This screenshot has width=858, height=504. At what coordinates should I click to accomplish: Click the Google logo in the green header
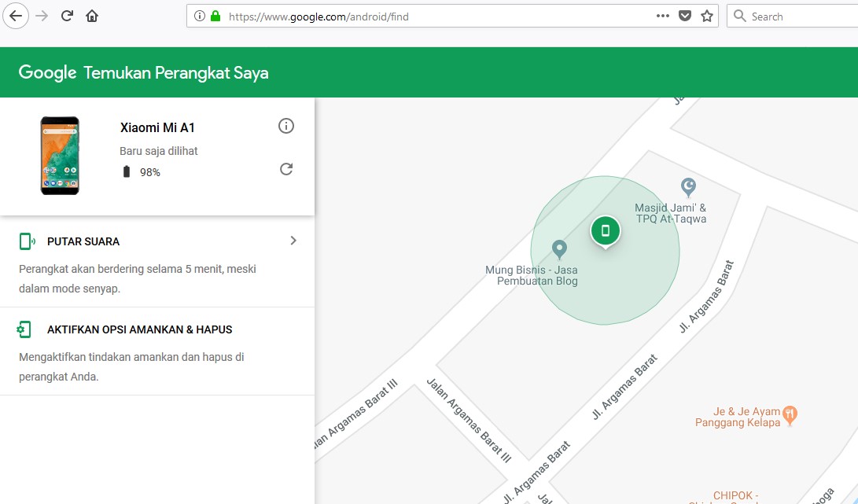click(48, 73)
